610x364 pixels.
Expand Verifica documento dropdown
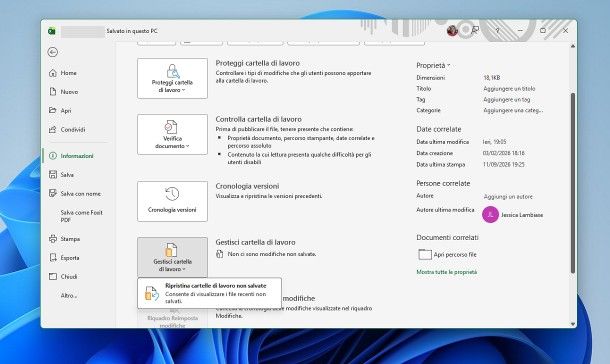click(172, 134)
